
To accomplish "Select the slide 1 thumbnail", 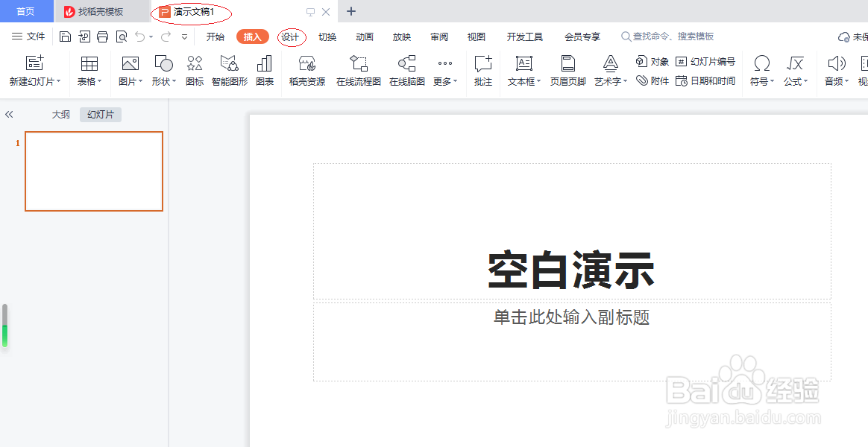I will [93, 171].
